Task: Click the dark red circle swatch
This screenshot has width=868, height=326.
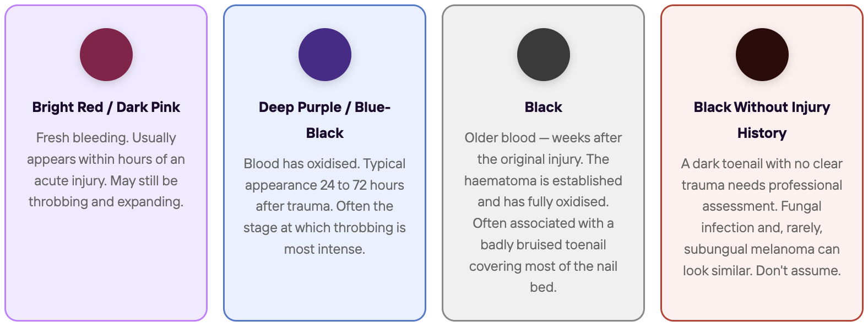Action: 106,55
